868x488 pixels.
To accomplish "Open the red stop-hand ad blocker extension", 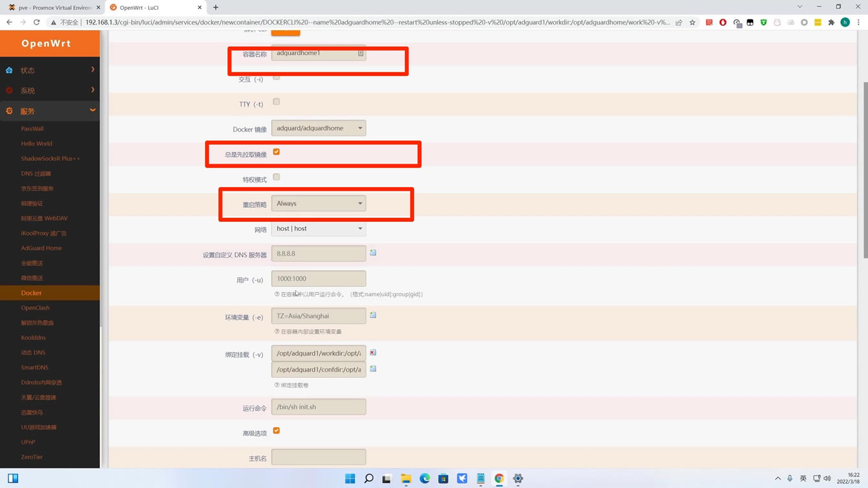I will pos(723,22).
